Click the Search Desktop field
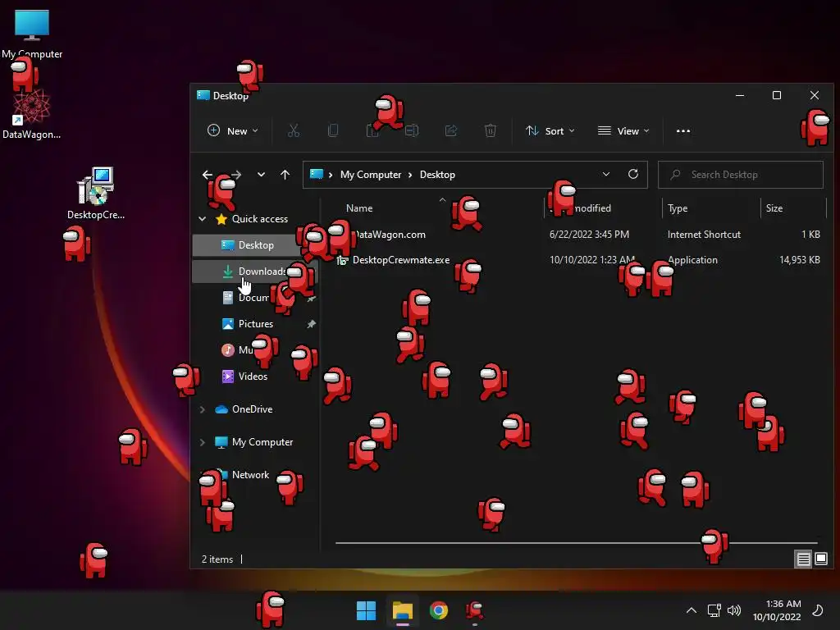 click(x=741, y=175)
